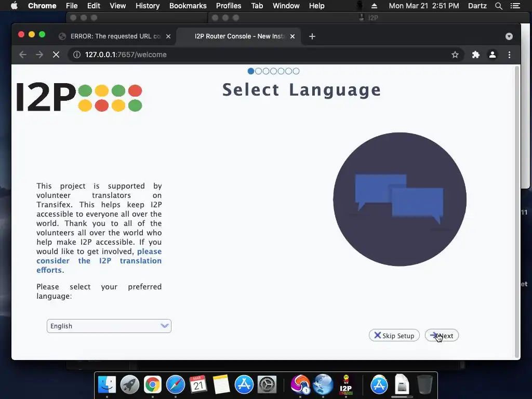This screenshot has height=399, width=532.
Task: Open Spotlight search in menu bar
Action: 498,6
